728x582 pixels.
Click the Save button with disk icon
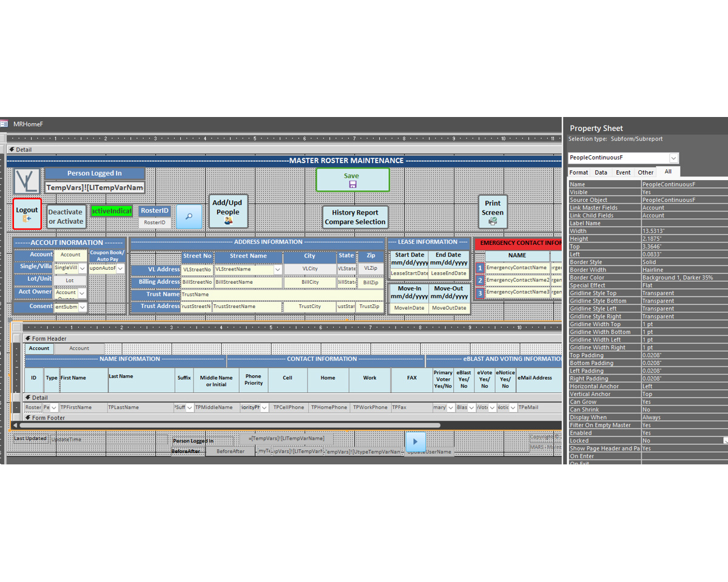click(x=352, y=180)
